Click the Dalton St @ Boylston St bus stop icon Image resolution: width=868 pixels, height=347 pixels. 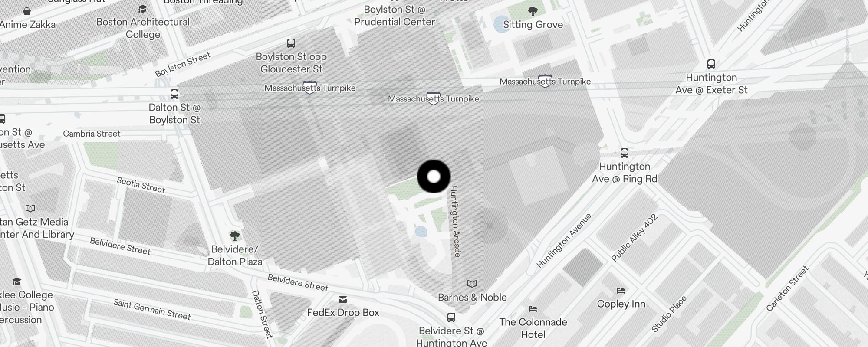(x=174, y=94)
